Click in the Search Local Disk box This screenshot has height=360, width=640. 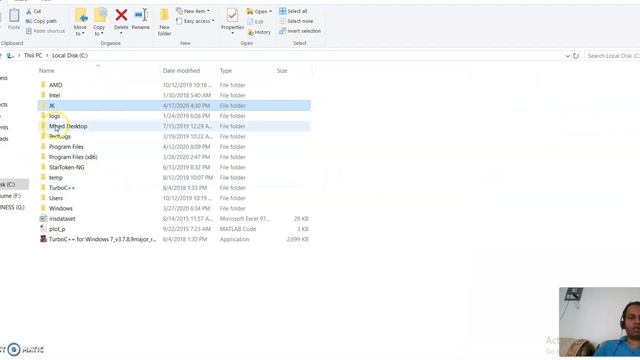612,56
